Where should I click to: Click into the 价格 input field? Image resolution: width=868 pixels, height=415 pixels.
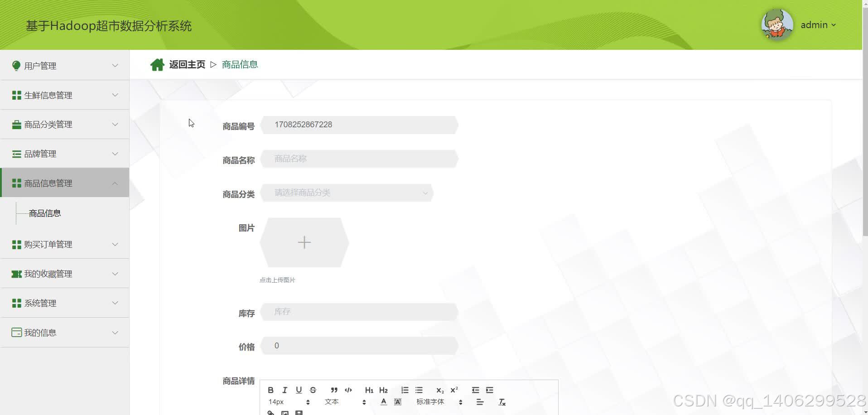pos(359,346)
